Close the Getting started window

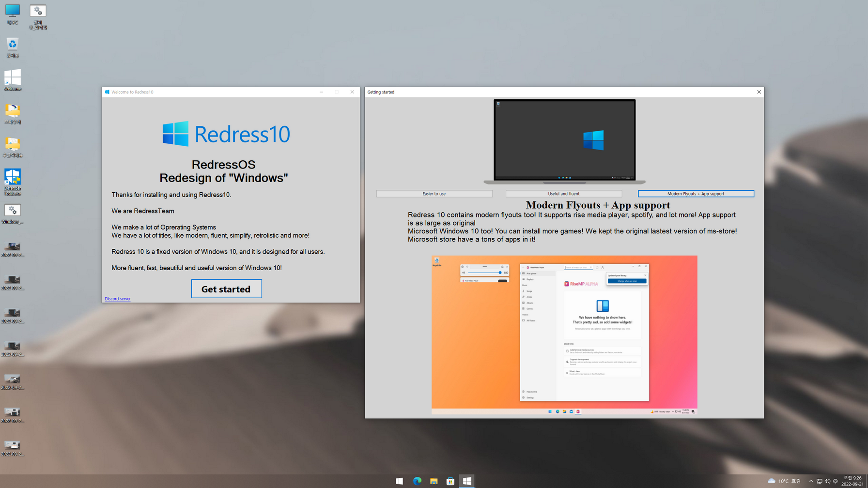759,92
